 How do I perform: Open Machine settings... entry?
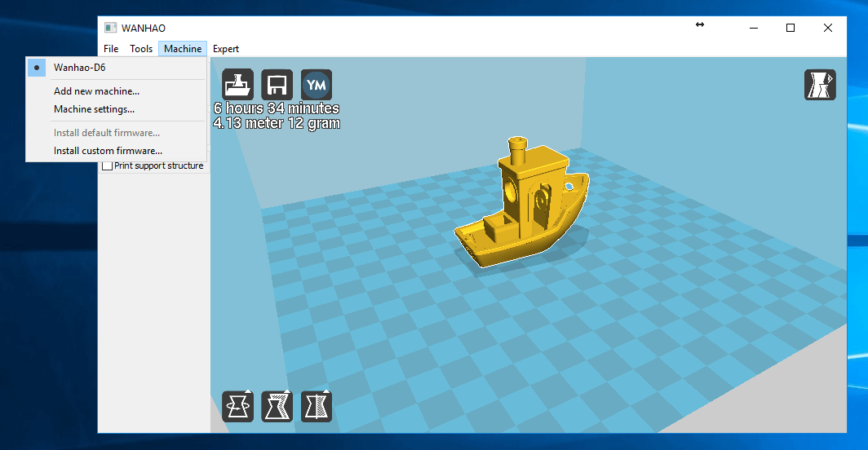(x=116, y=109)
